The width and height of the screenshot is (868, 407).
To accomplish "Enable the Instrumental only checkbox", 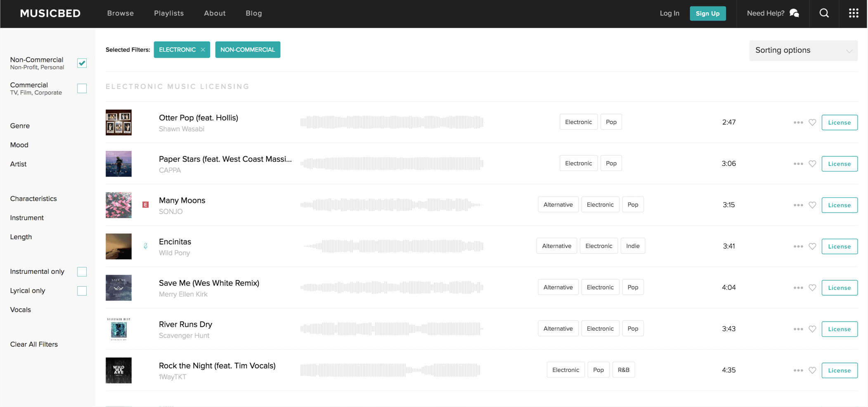I will [82, 271].
